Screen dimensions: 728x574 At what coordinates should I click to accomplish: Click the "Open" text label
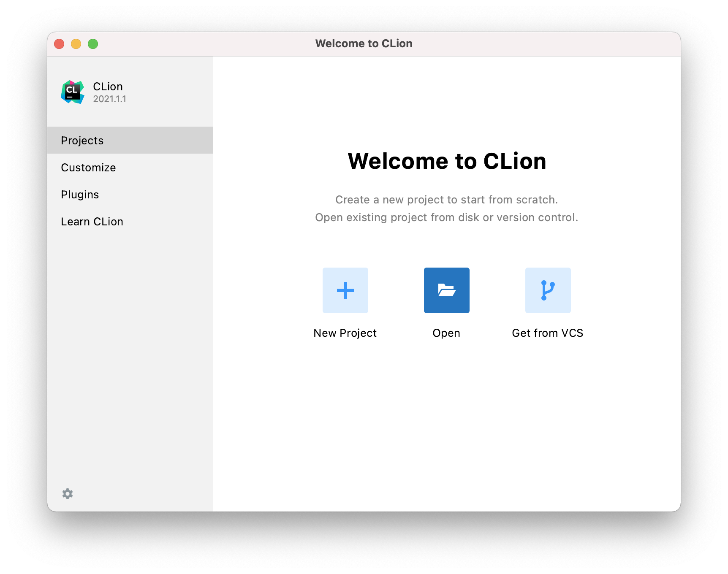tap(446, 333)
